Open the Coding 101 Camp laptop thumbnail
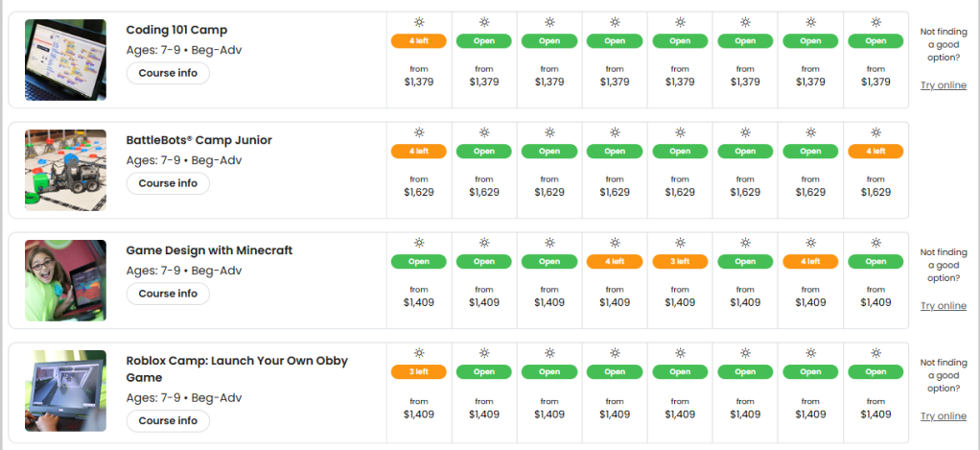Image resolution: width=980 pixels, height=450 pixels. (x=65, y=59)
